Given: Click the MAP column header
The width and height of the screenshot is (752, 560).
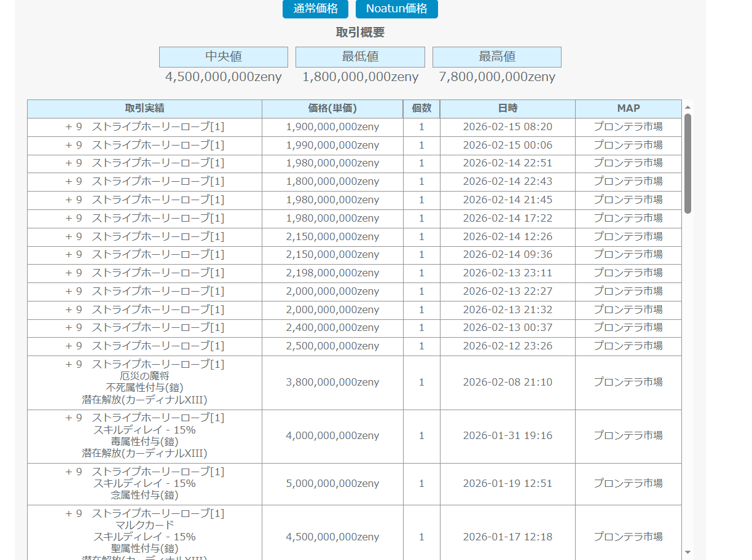Looking at the screenshot, I should pos(628,109).
